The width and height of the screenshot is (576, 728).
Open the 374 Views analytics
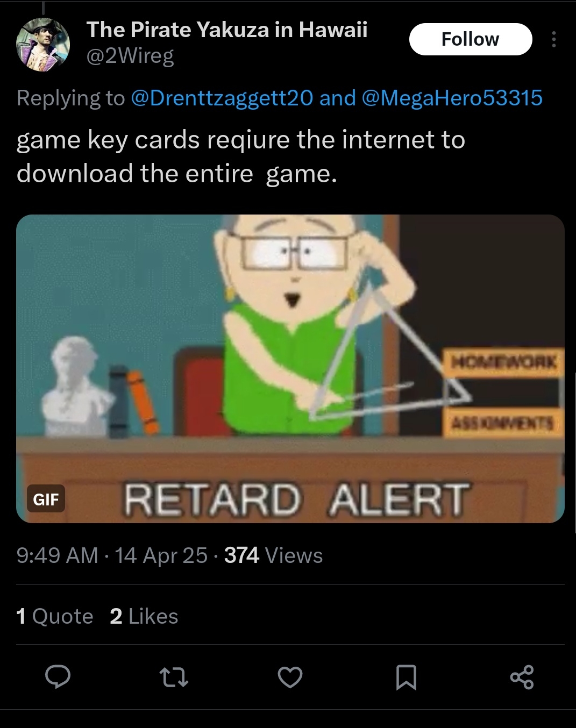pyautogui.click(x=273, y=555)
